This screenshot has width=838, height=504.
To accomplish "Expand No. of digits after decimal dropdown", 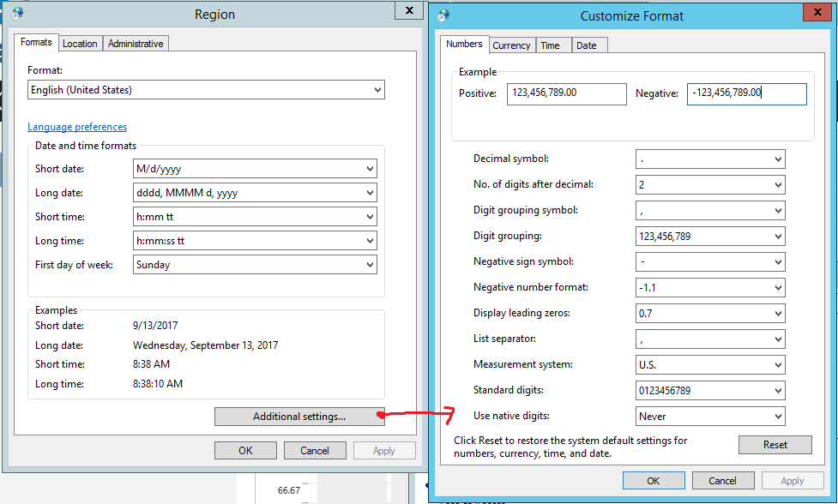I will tap(710, 185).
